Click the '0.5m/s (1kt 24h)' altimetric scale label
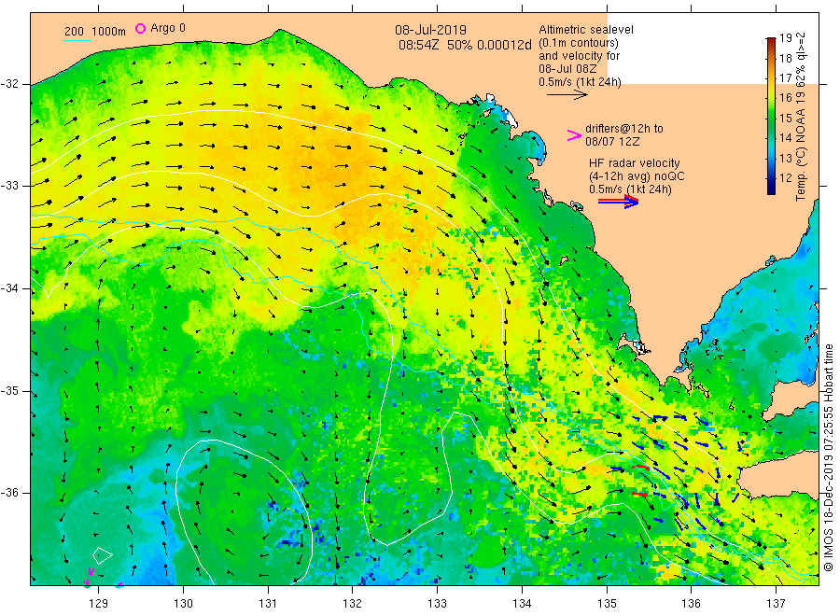The height and width of the screenshot is (616, 840). coord(581,82)
